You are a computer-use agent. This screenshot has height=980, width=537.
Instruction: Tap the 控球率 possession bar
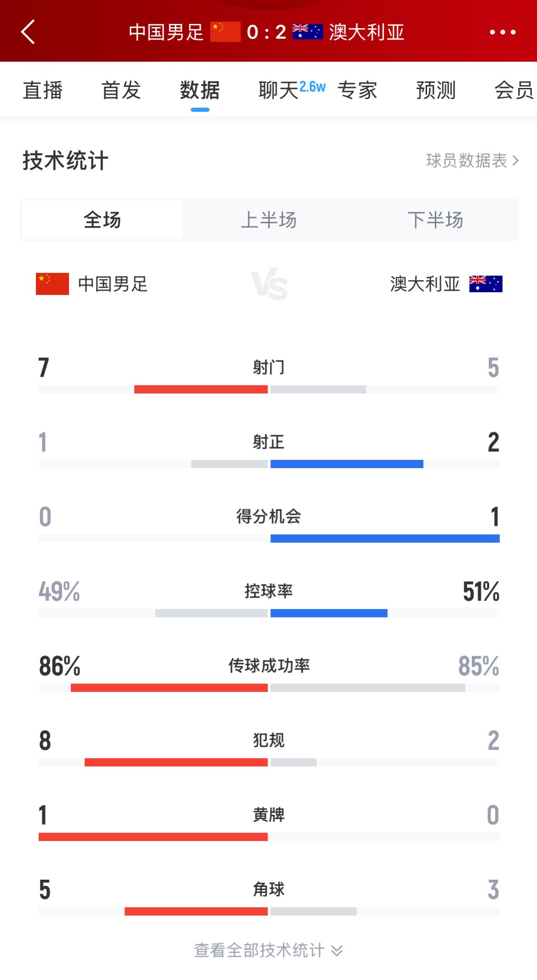[269, 613]
